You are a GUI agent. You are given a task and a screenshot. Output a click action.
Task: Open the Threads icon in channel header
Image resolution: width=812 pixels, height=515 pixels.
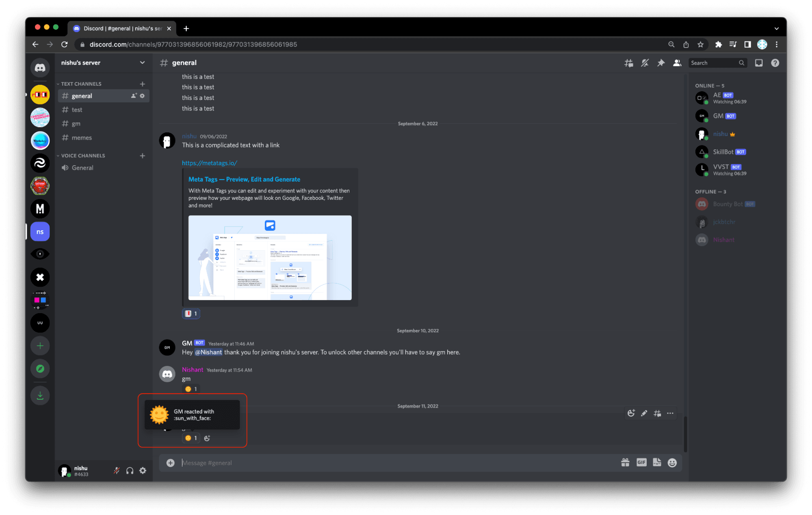pos(628,63)
